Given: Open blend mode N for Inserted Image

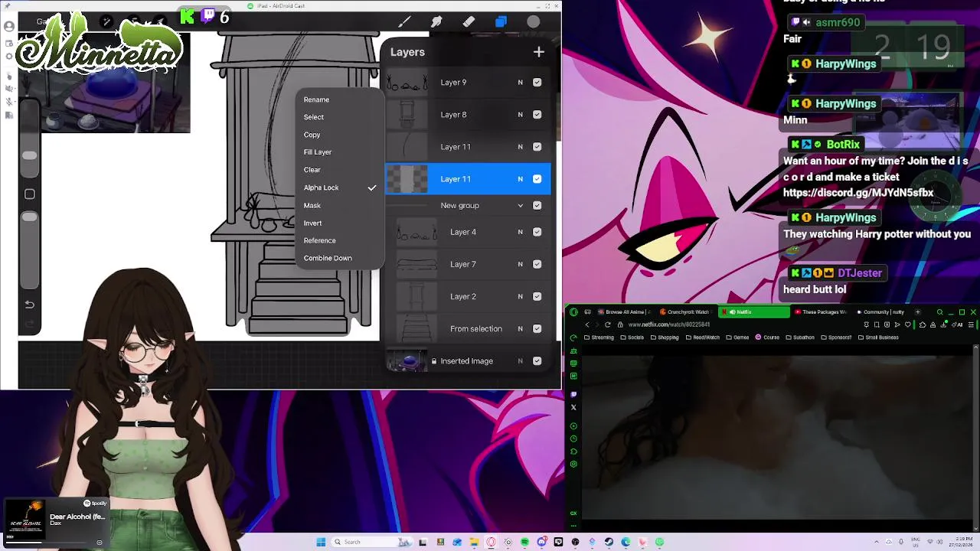Looking at the screenshot, I should pos(520,360).
